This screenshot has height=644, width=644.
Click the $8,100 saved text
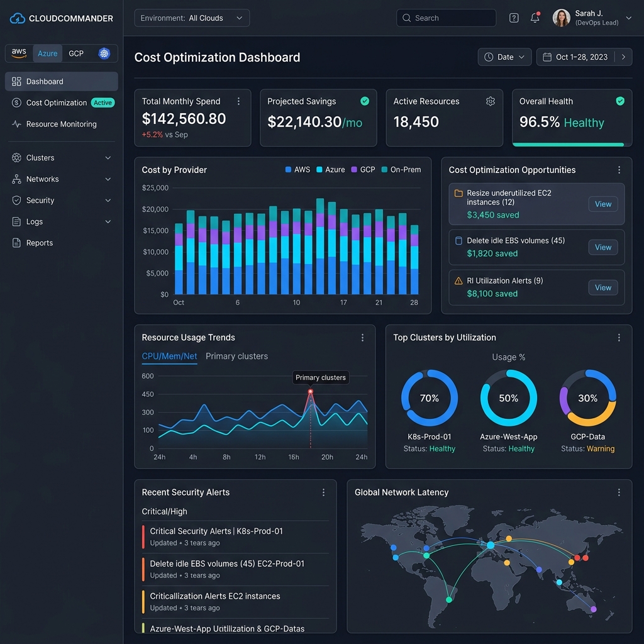(492, 294)
